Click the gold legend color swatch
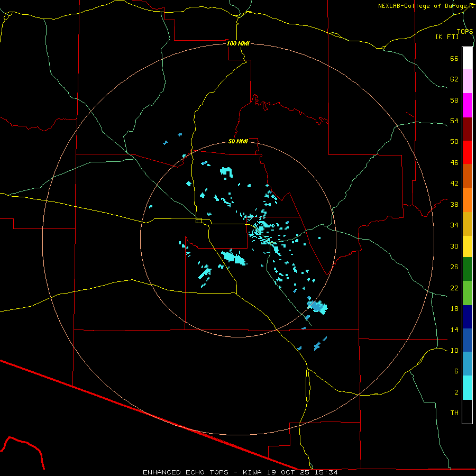The image size is (476, 476). 467,224
